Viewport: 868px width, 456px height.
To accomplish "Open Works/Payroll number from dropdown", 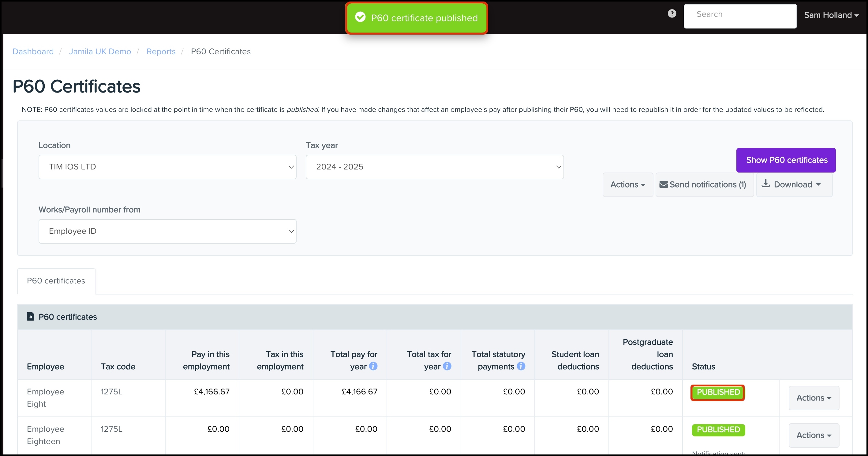I will [x=167, y=231].
